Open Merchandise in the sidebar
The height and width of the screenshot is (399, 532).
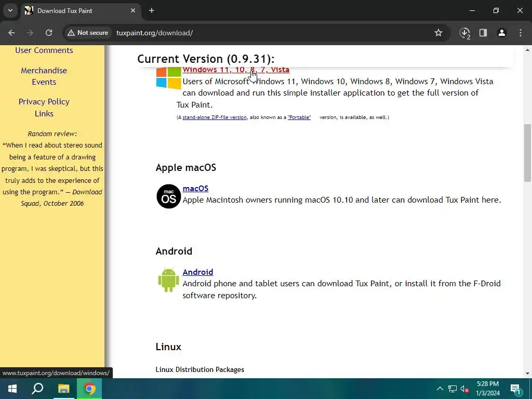click(x=44, y=71)
